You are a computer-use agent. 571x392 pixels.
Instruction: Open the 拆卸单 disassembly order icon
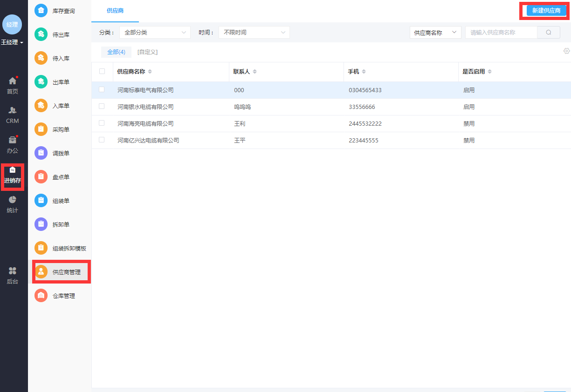[41, 224]
